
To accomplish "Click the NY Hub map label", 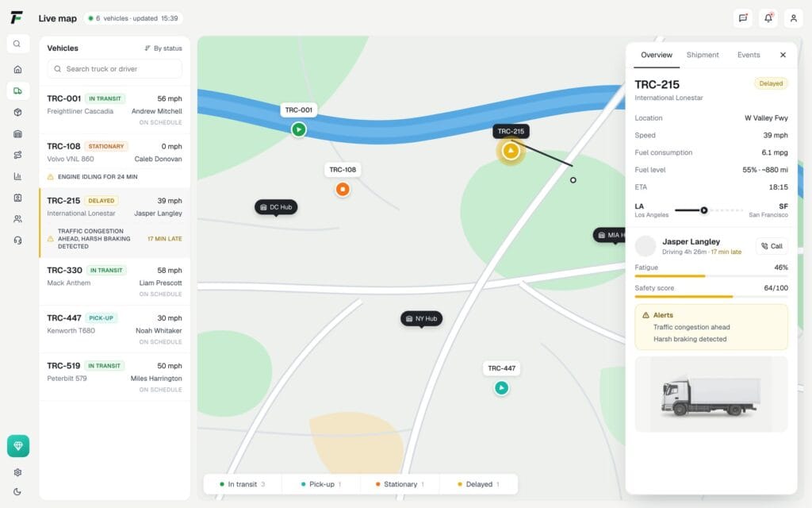I will pyautogui.click(x=422, y=319).
